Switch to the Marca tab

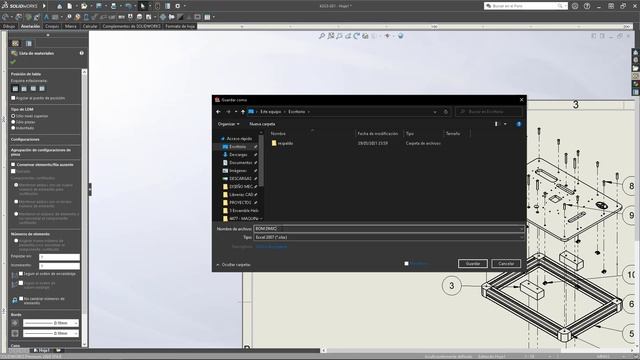click(71, 26)
